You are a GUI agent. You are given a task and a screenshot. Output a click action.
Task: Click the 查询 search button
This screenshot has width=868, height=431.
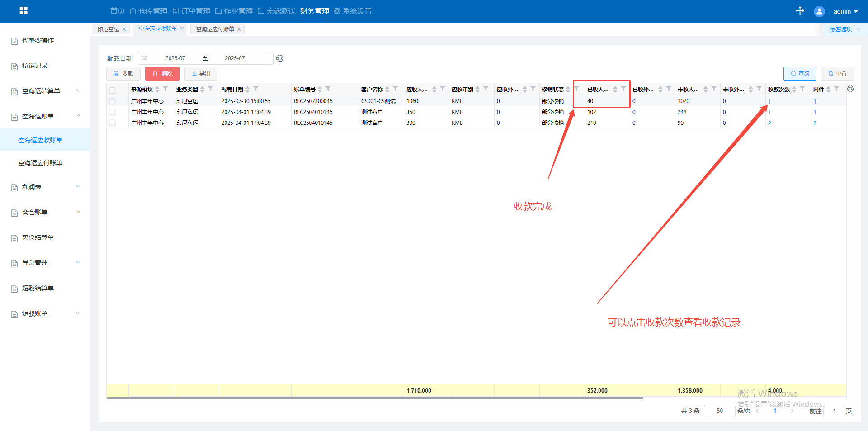click(x=799, y=74)
